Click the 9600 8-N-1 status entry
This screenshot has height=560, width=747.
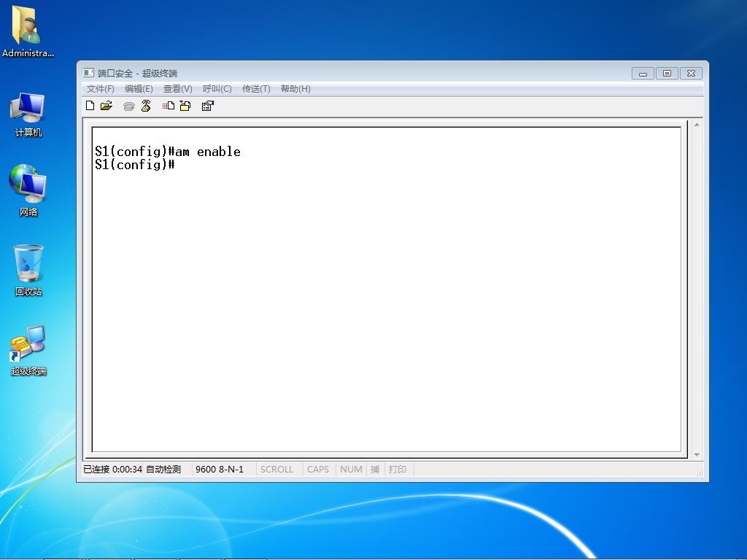click(219, 470)
